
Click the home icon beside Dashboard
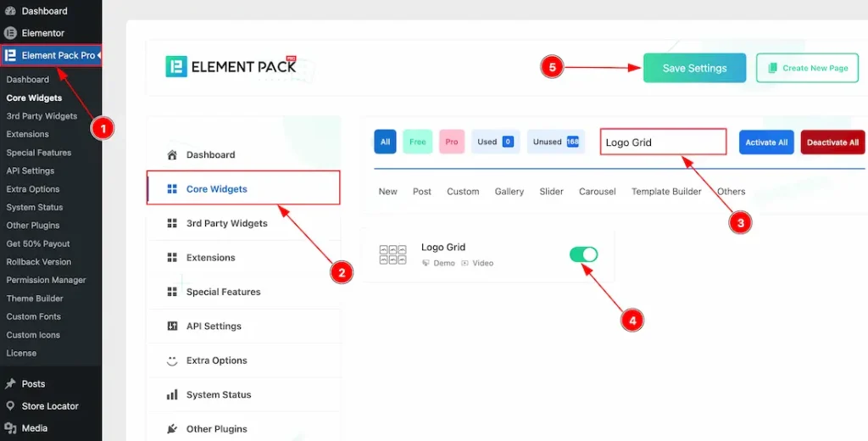click(x=172, y=154)
